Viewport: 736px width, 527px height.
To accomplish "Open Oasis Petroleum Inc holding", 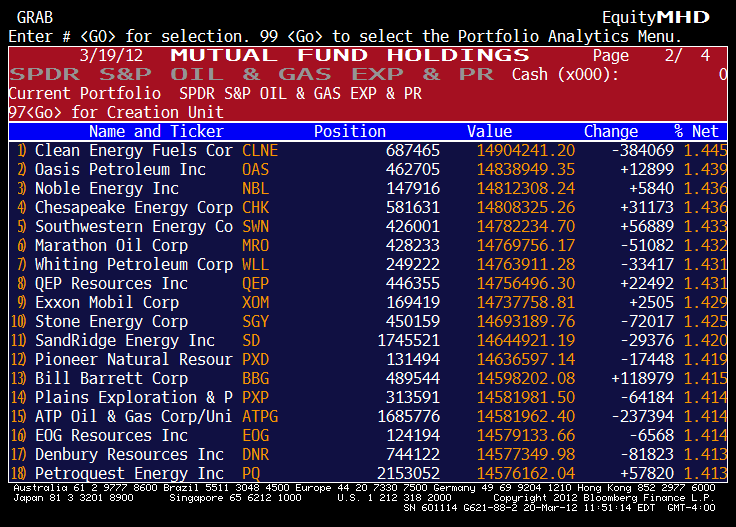I will tap(368, 169).
